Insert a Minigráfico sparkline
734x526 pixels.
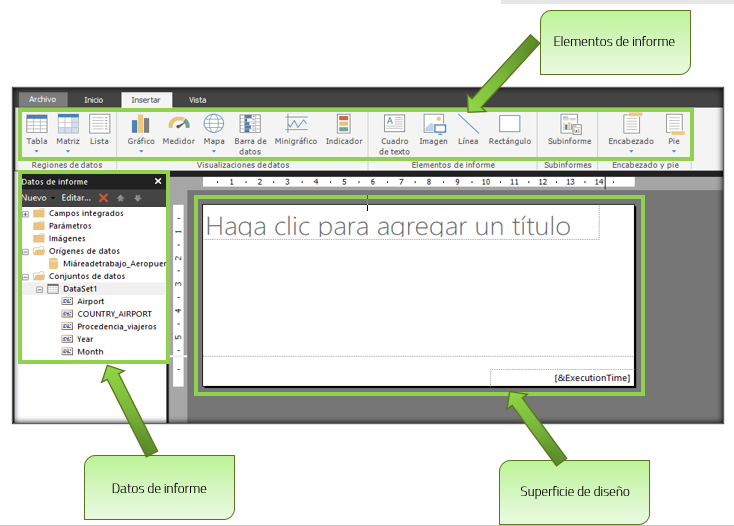point(296,130)
